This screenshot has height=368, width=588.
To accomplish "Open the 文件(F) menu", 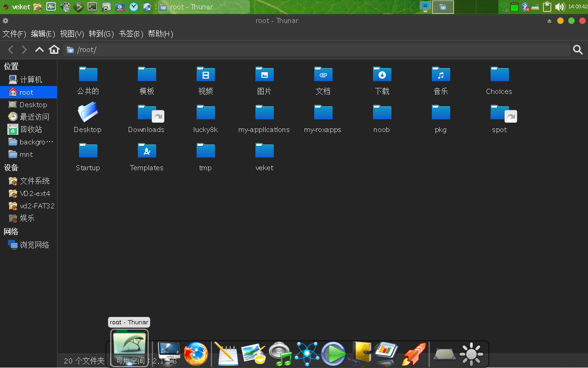I will pyautogui.click(x=14, y=34).
